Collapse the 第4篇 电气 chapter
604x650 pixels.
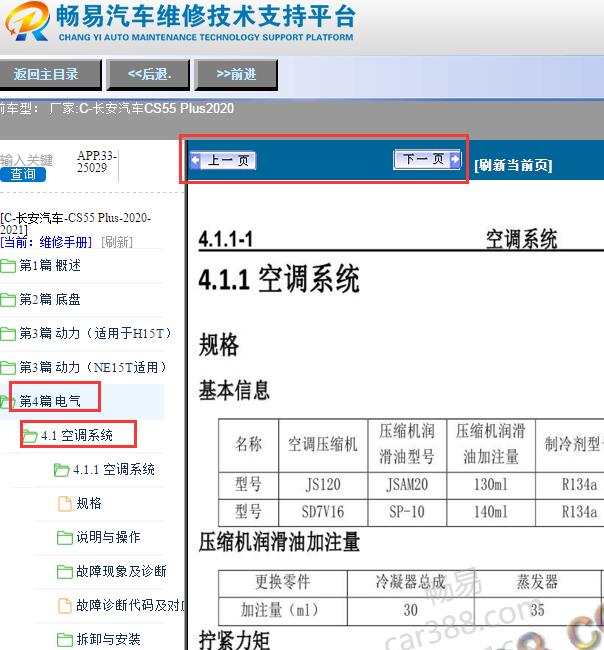click(50, 401)
